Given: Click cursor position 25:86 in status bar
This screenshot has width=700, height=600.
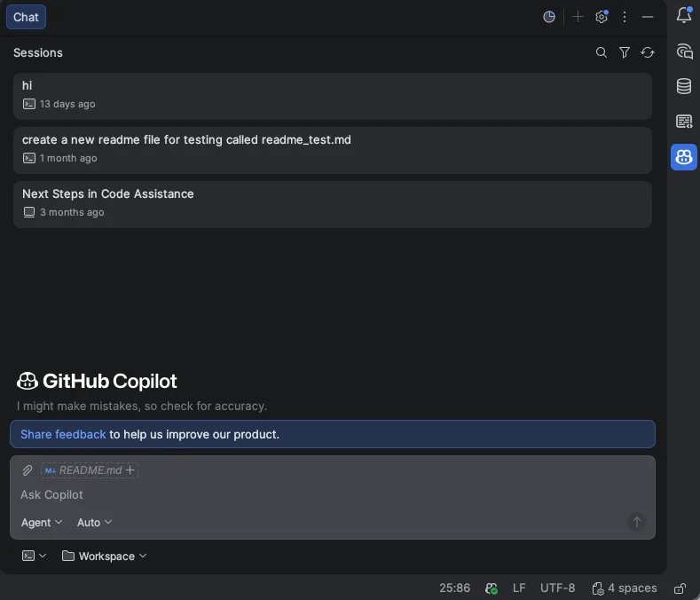Looking at the screenshot, I should coord(454,588).
